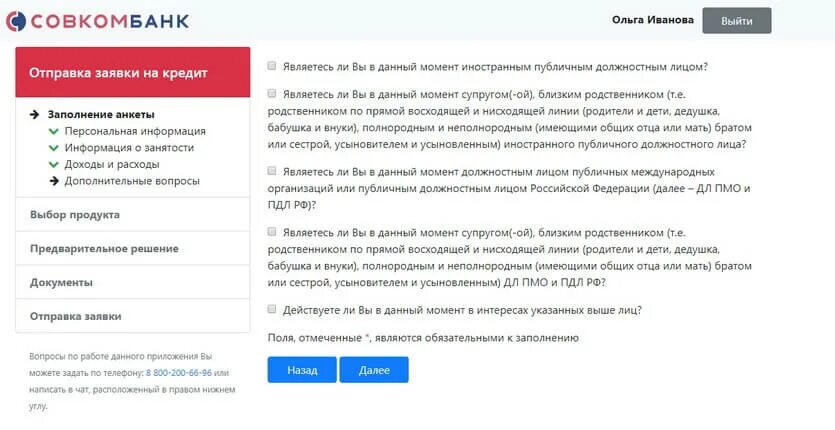
Task: Tick the relative of ДЛ ПМО checkbox
Action: coord(272,232)
